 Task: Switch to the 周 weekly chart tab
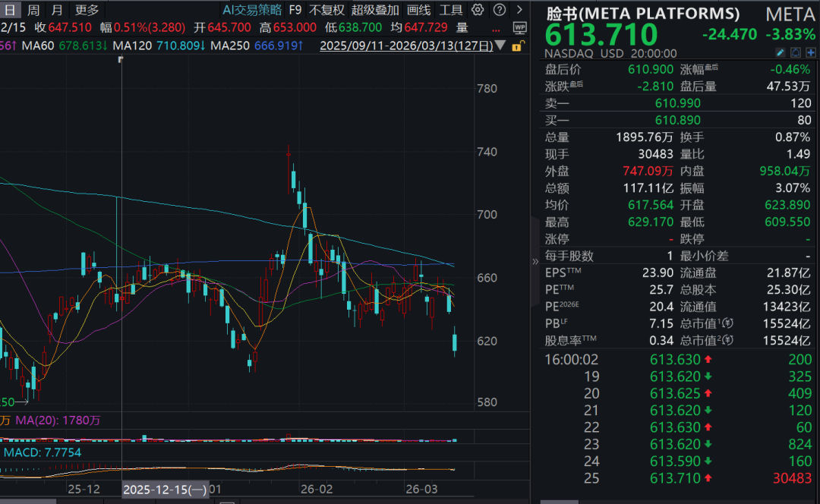[33, 10]
